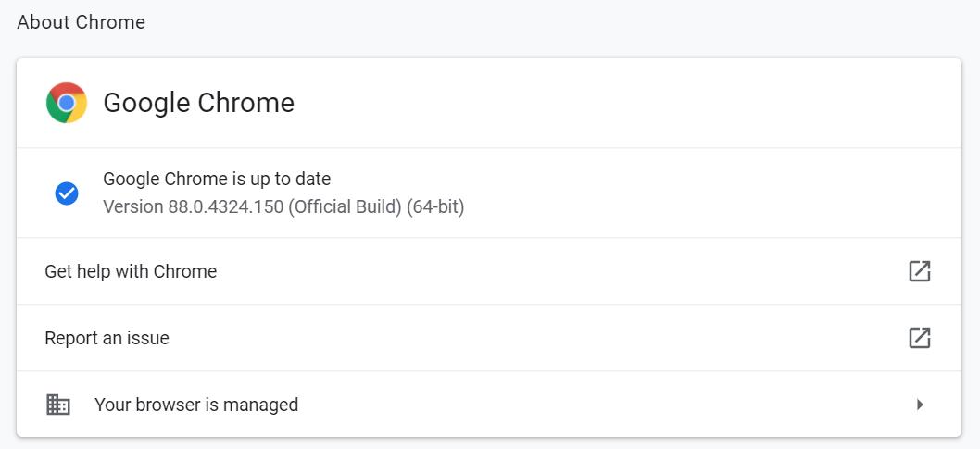Click the About Chrome page heading

82,22
